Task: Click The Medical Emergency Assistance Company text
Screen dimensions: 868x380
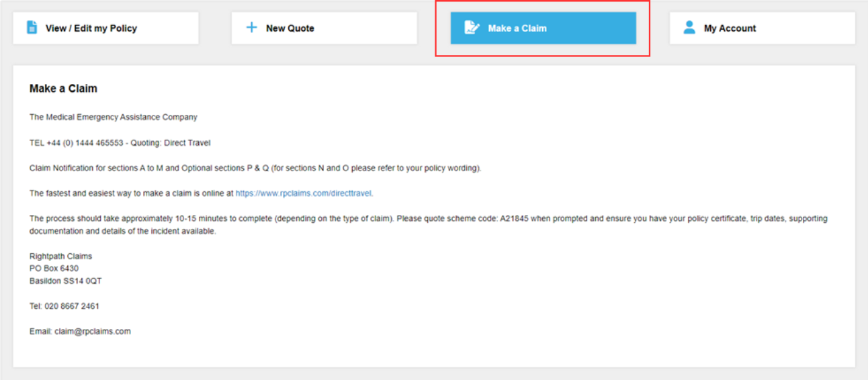Action: [x=114, y=117]
